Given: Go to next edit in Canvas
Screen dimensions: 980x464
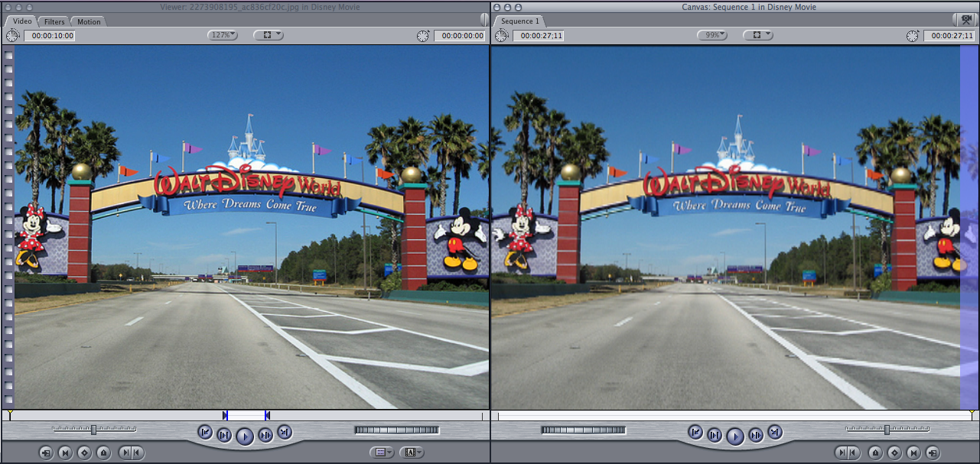Looking at the screenshot, I should tap(774, 432).
